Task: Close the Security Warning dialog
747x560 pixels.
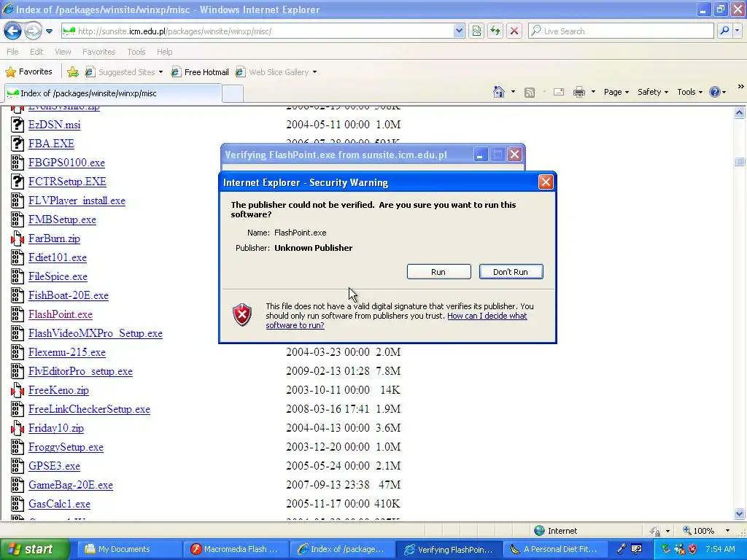Action: point(546,182)
